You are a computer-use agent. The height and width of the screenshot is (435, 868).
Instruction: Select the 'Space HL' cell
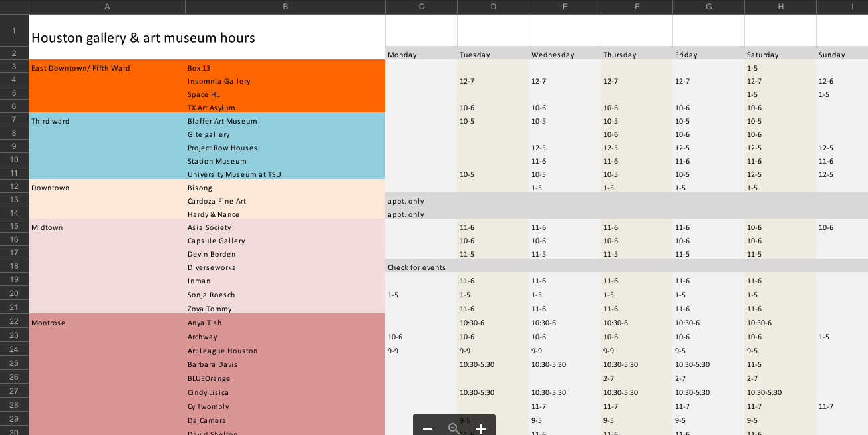click(285, 93)
